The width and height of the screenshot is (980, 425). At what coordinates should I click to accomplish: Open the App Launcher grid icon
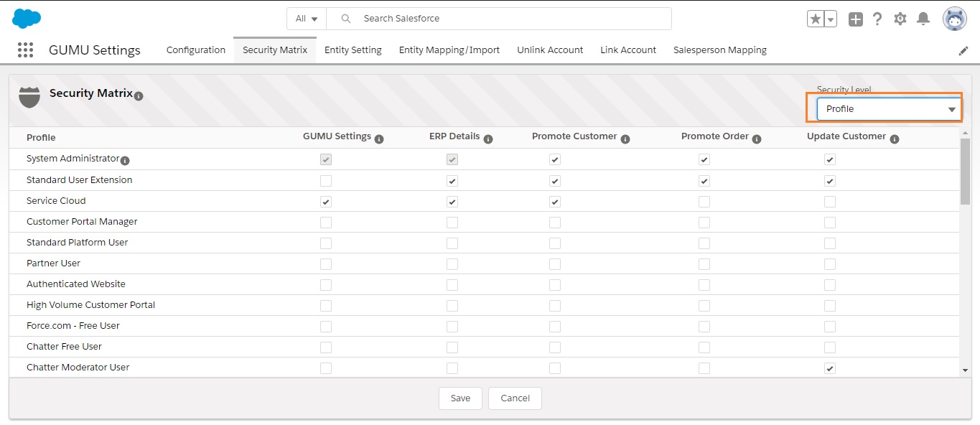(x=25, y=50)
